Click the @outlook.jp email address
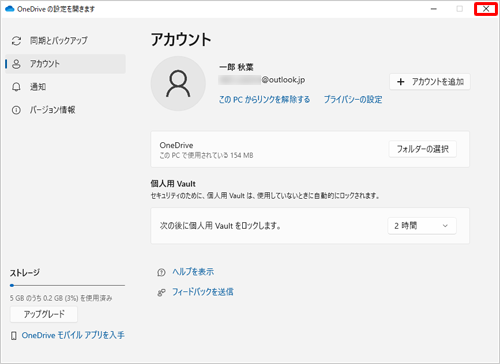 (262, 80)
